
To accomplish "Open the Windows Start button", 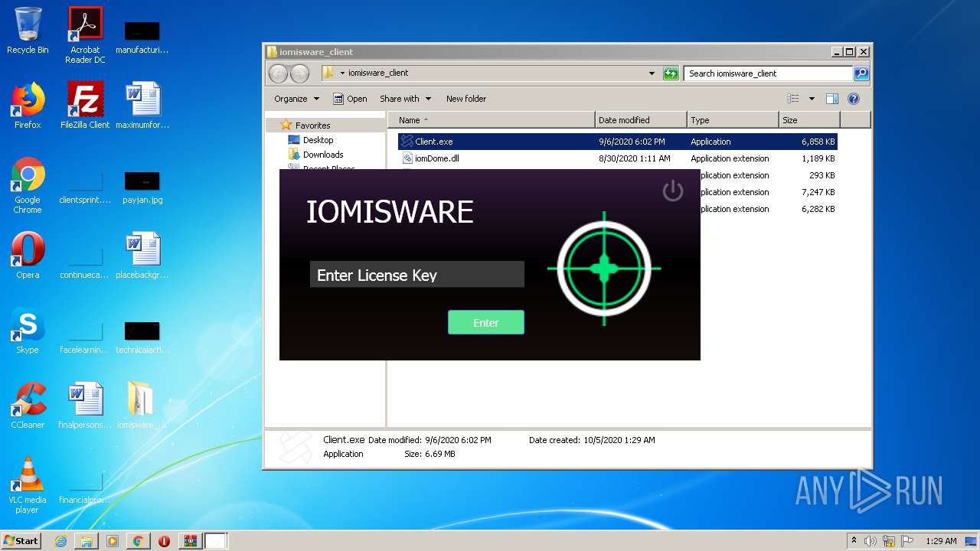I will pyautogui.click(x=21, y=540).
